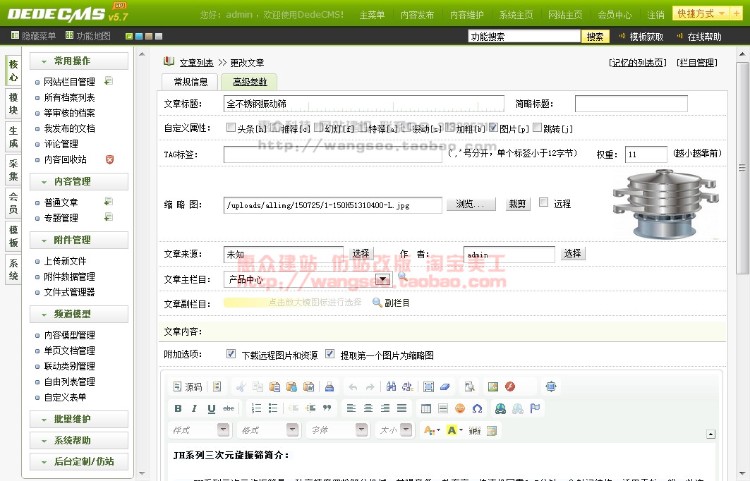Screen dimensions: 750x481
Task: Open 内容维护 in the top menu
Action: (x=466, y=15)
